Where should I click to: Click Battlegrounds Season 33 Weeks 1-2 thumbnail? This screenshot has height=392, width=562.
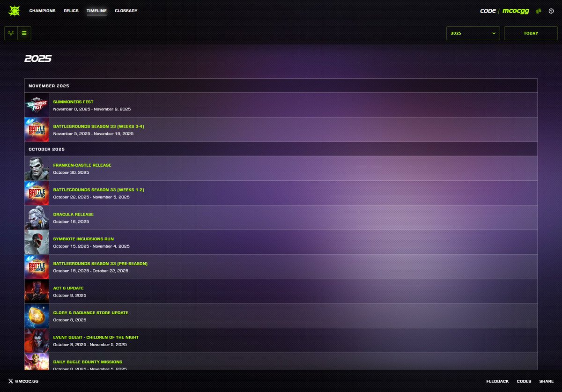37,193
